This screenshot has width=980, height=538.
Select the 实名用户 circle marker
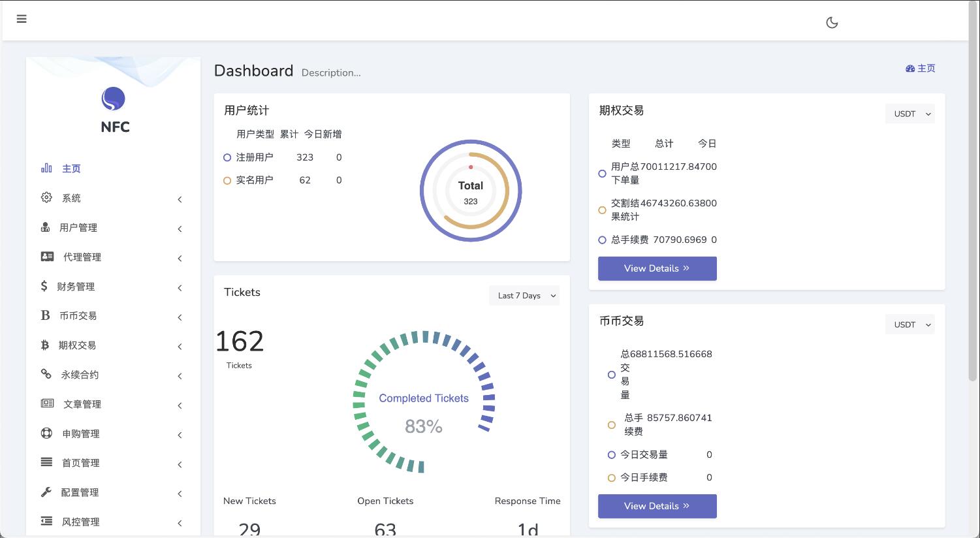coord(227,180)
